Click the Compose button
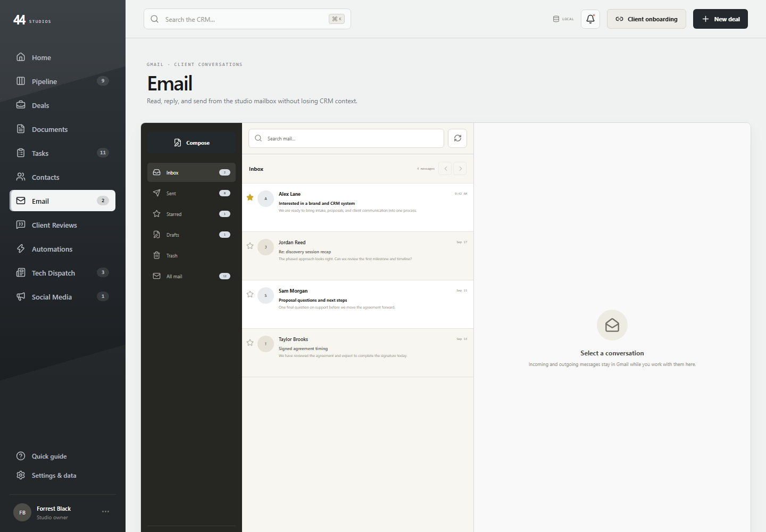Image resolution: width=766 pixels, height=532 pixels. click(191, 143)
